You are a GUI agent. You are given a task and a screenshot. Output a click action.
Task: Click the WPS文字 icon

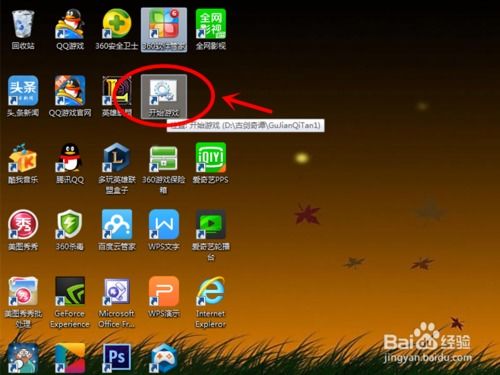point(164,224)
